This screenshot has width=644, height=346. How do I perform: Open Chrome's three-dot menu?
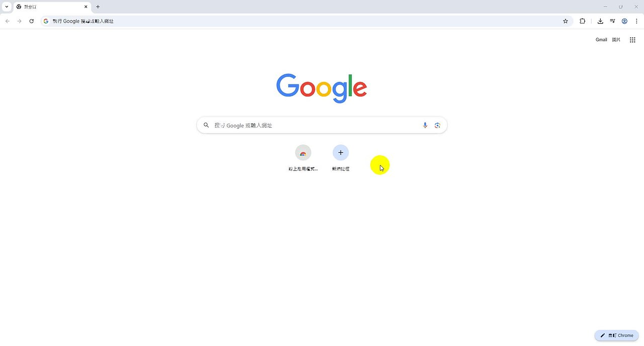click(636, 21)
